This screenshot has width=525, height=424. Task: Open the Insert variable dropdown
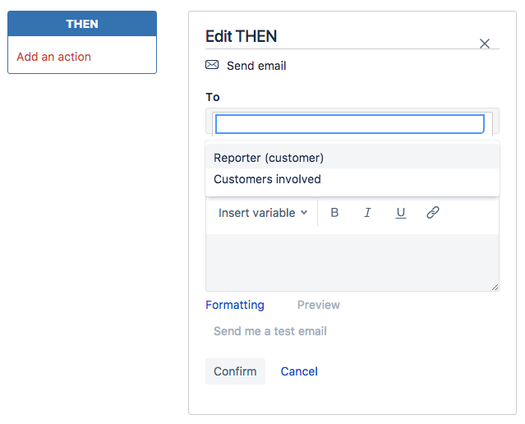(x=263, y=213)
